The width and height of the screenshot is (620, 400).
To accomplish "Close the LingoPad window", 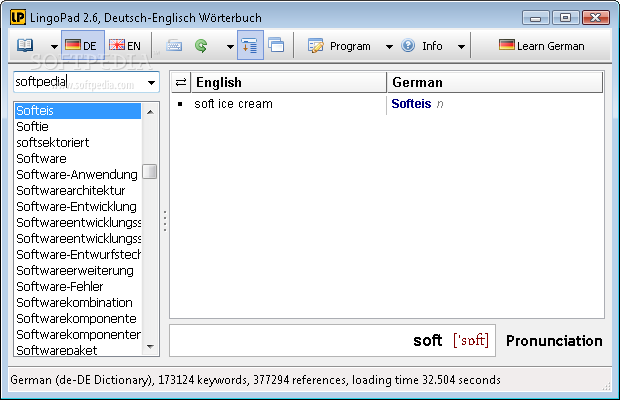I will point(596,18).
